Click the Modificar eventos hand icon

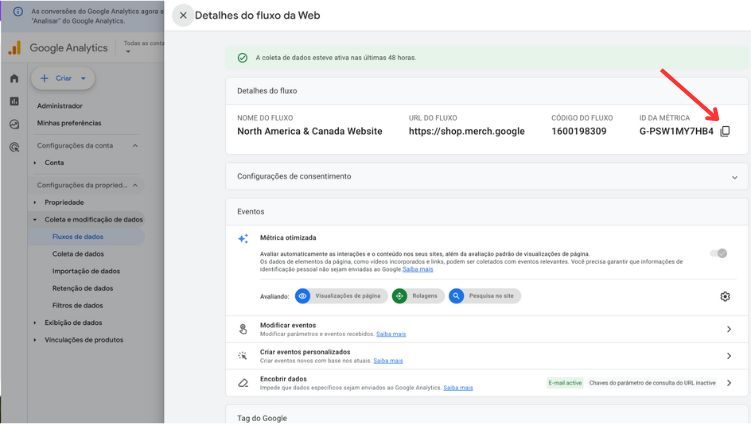243,329
